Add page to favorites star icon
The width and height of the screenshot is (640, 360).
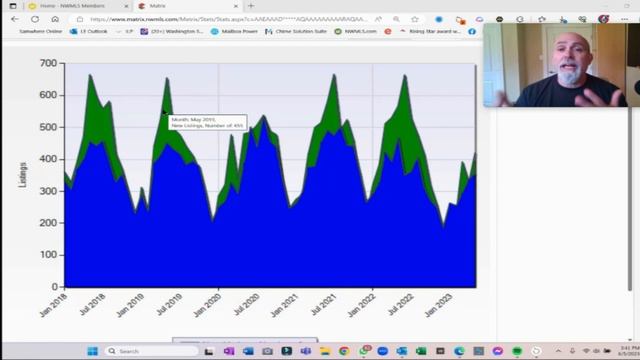click(x=415, y=19)
